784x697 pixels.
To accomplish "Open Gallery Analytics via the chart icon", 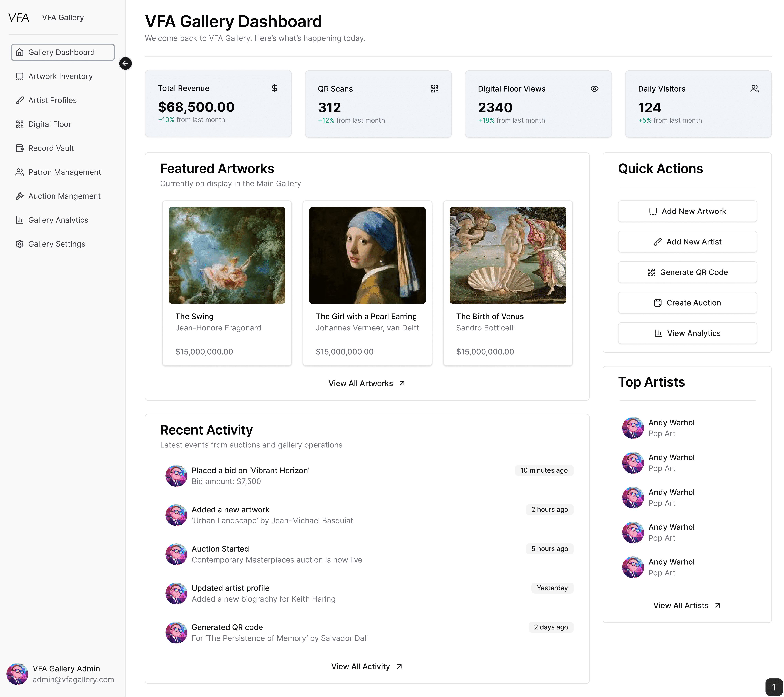I will [20, 220].
